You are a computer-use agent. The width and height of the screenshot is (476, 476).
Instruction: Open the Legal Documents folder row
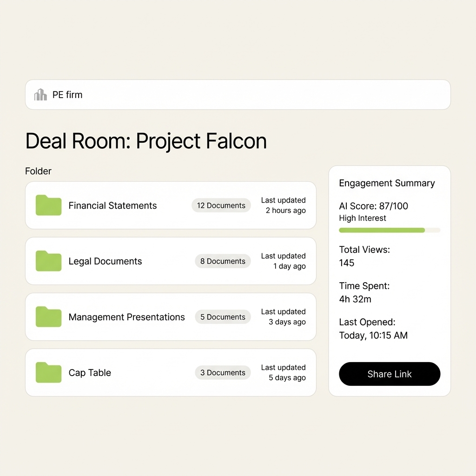coord(171,261)
